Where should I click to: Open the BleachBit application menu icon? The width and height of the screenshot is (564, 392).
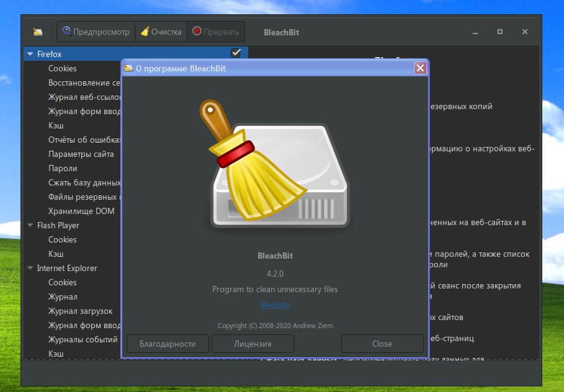(38, 32)
